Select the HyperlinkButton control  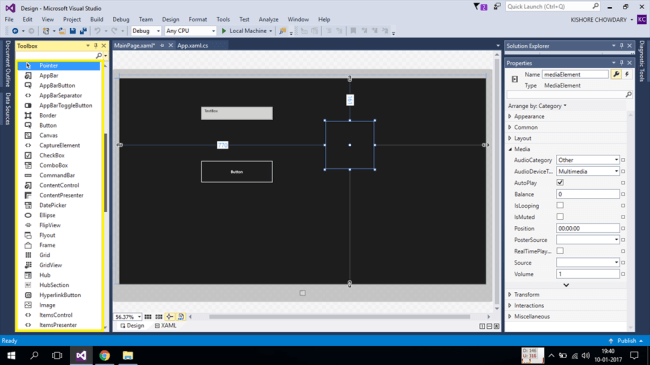tap(59, 295)
